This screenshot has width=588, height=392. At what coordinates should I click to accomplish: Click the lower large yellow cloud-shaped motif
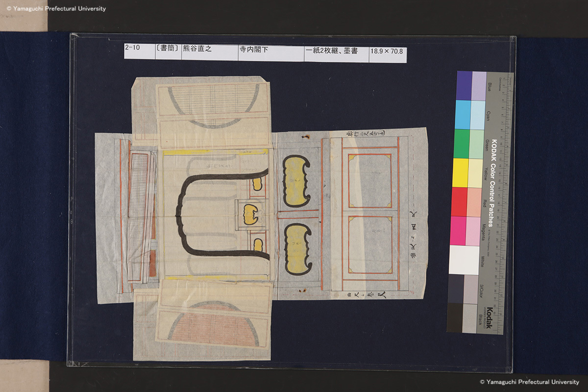point(297,249)
